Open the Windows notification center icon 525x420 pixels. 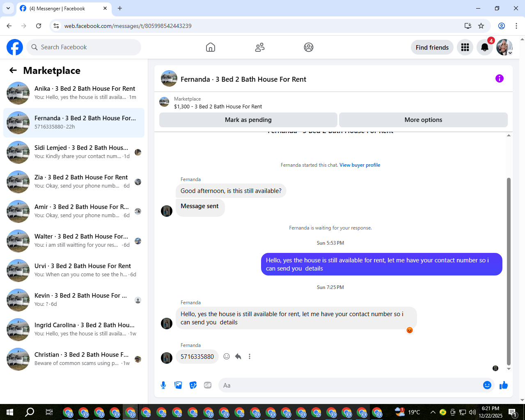[x=513, y=412]
